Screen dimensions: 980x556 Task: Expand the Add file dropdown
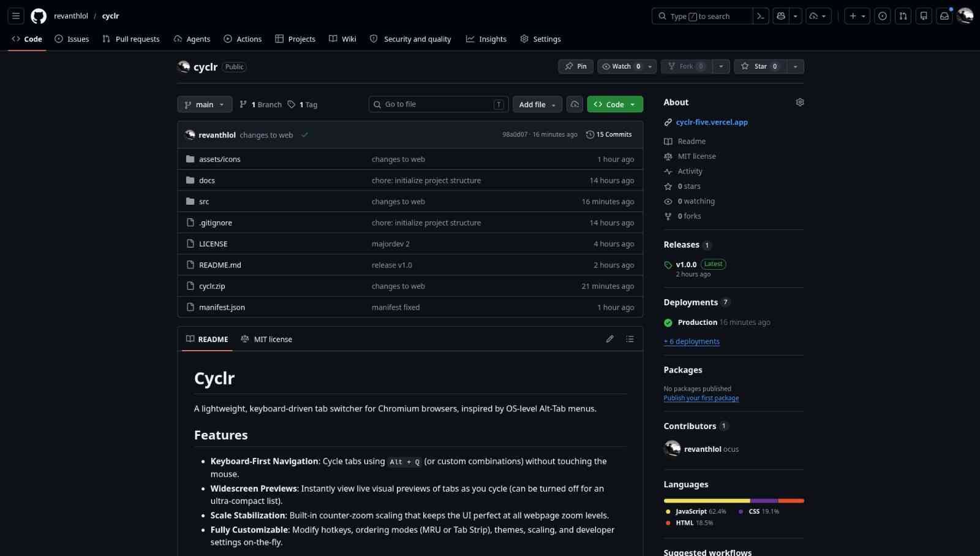537,104
